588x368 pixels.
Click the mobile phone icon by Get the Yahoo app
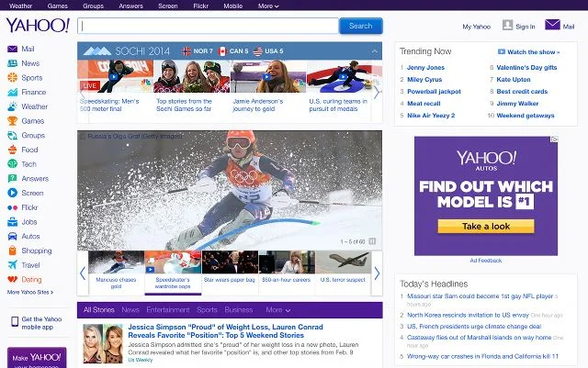click(15, 321)
